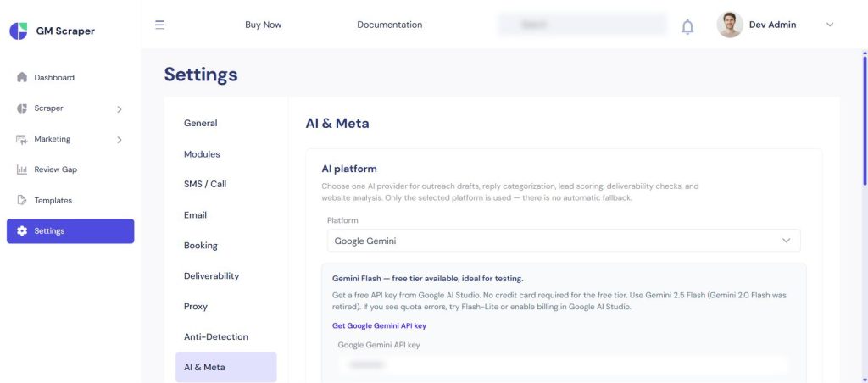Select Settings label in sidebar
The image size is (868, 383).
49,230
